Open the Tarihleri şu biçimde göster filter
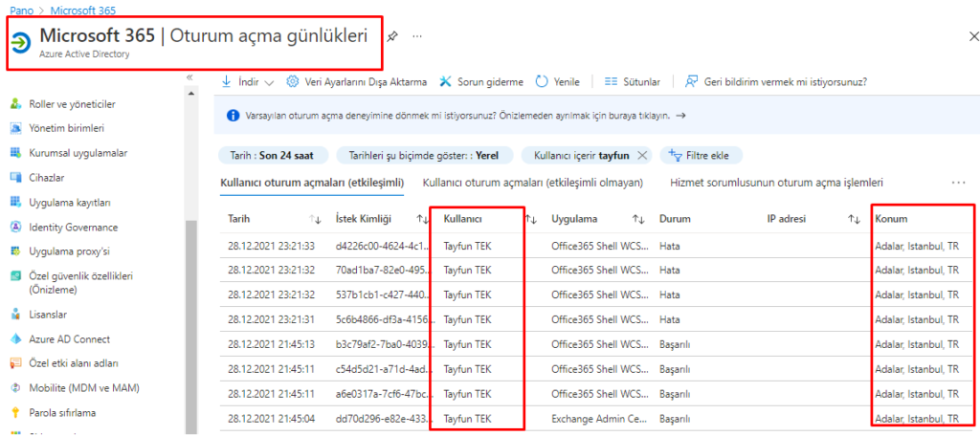The image size is (980, 436). click(424, 156)
